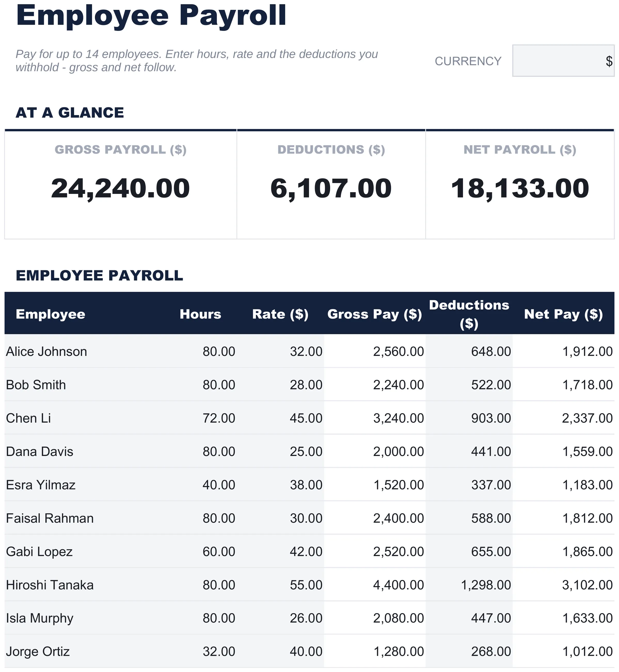
Task: Click Faisal Rahman's gross pay 2,400.00
Action: tap(398, 518)
